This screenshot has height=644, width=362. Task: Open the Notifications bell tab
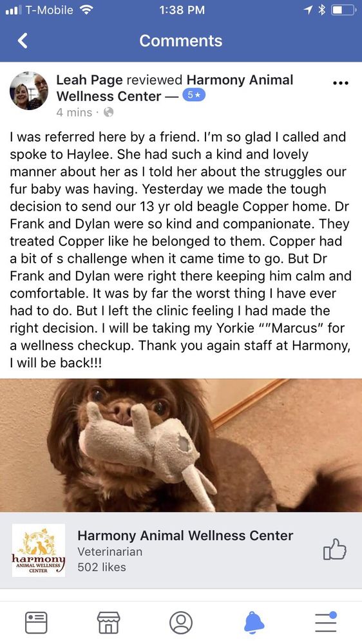click(254, 622)
